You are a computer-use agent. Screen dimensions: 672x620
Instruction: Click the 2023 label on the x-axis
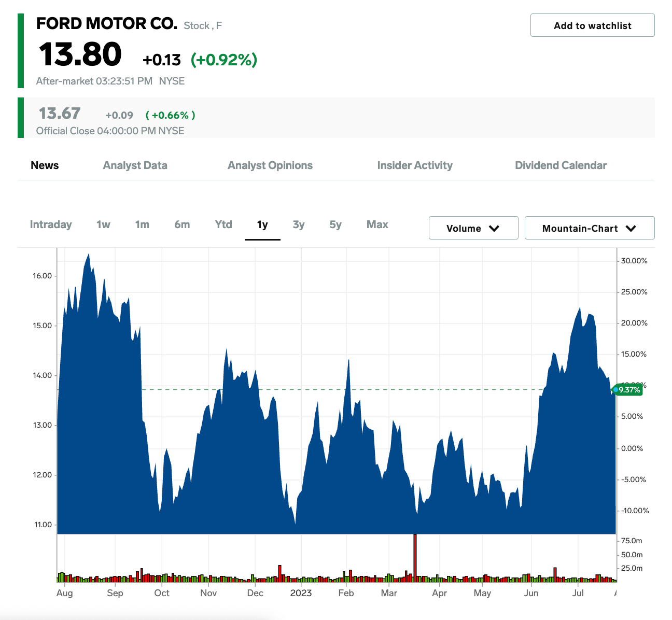[x=301, y=593]
